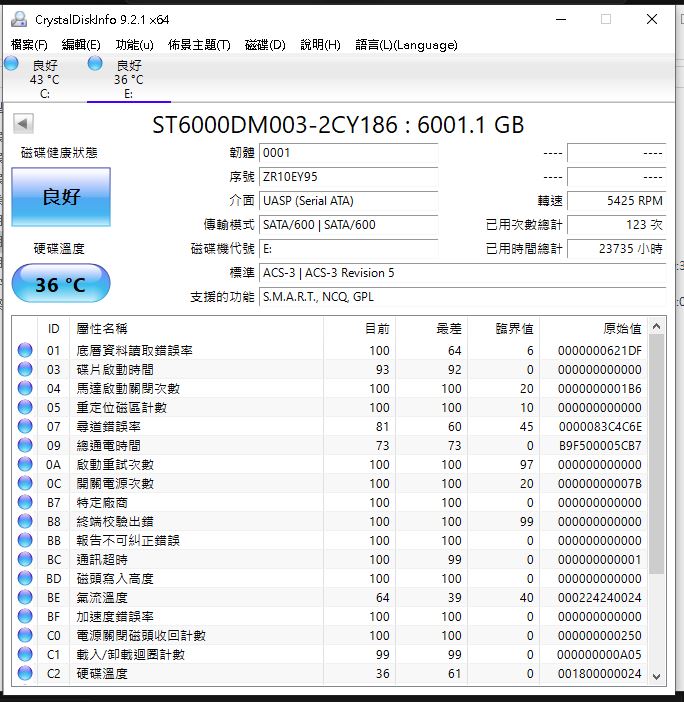Click the vertical scrollbar thumb in attribute list
The width and height of the screenshot is (684, 702).
(x=657, y=454)
